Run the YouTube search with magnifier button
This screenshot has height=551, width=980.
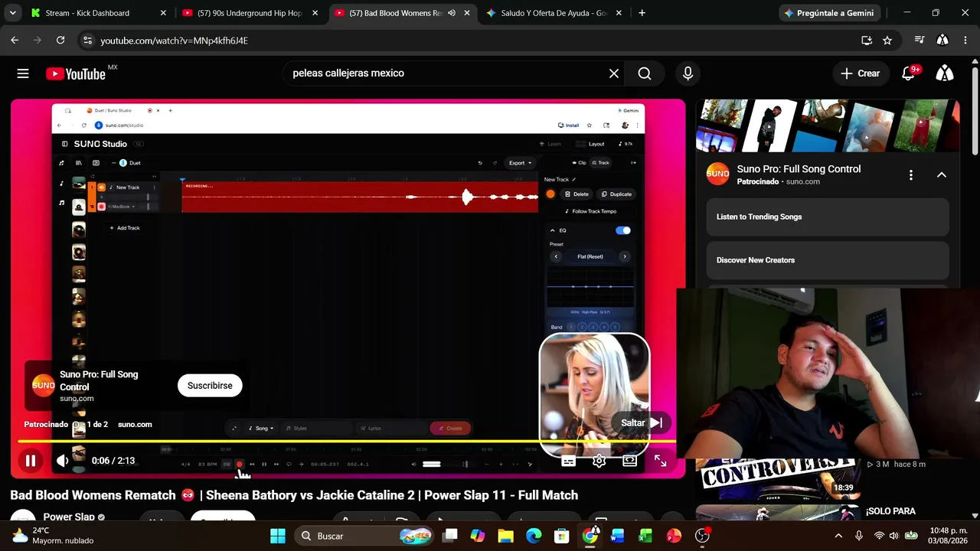click(x=645, y=73)
